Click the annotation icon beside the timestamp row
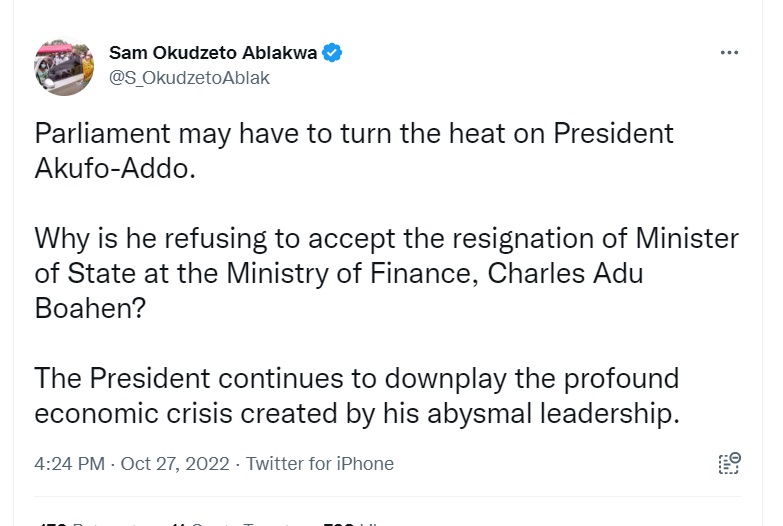The height and width of the screenshot is (526, 783). 729,463
